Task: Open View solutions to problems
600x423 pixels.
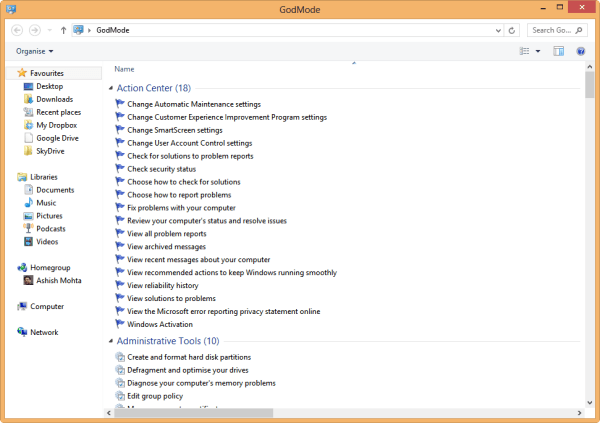Action: click(x=171, y=298)
